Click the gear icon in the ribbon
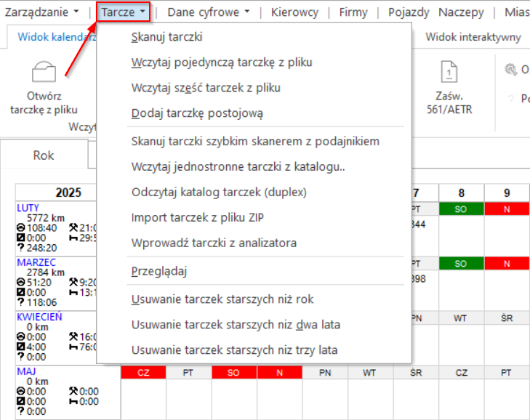This screenshot has width=530, height=420. tap(510, 70)
